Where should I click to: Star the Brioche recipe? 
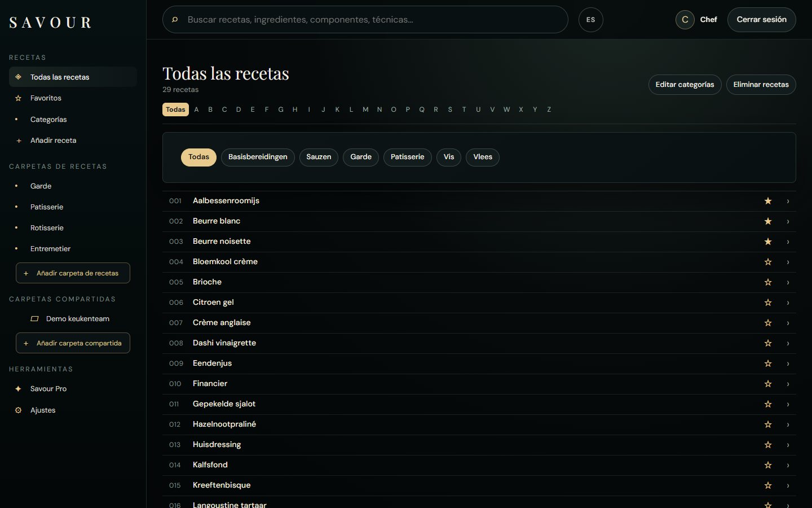pos(768,282)
